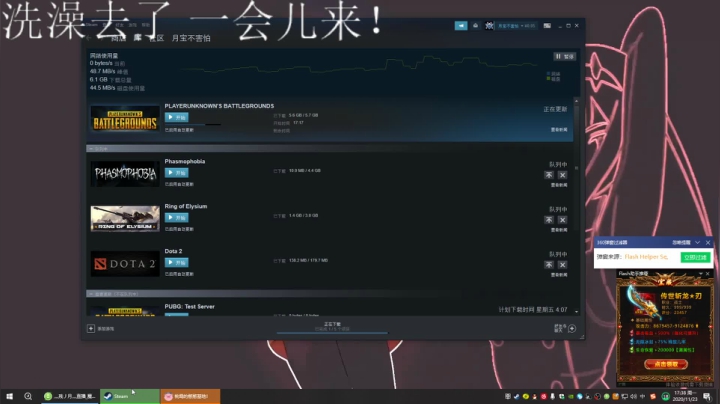
Task: Open the Library (库) tab
Action: coord(137,38)
